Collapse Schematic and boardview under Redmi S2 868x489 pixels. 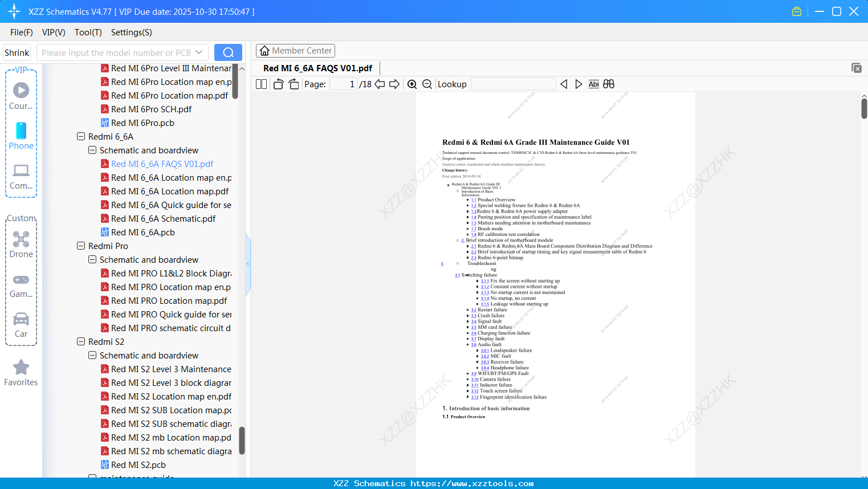point(92,356)
